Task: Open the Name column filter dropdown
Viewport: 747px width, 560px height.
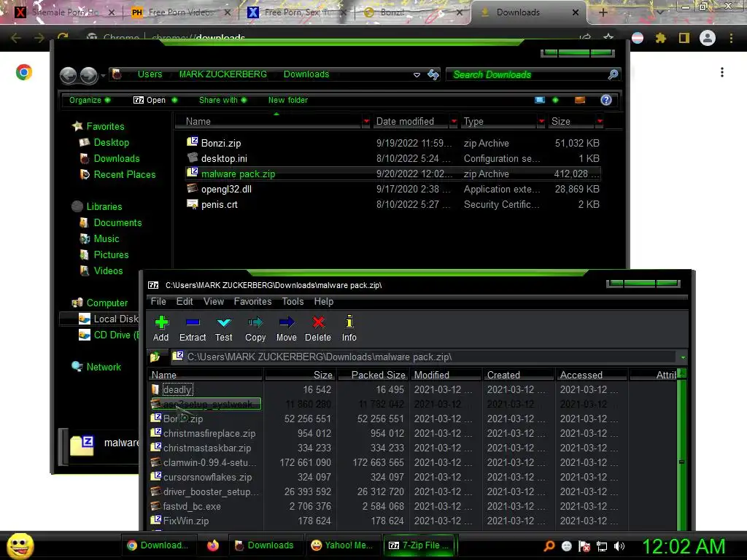Action: pos(366,122)
